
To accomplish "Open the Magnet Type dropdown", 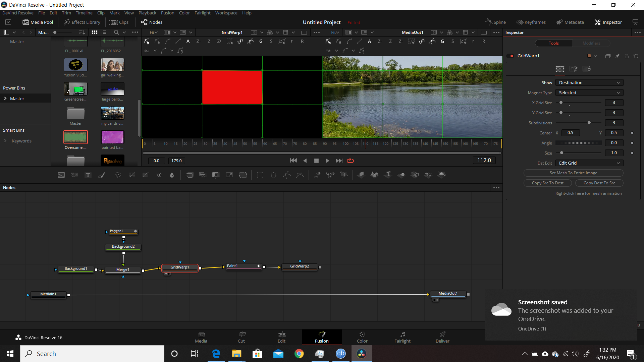I will pyautogui.click(x=589, y=93).
